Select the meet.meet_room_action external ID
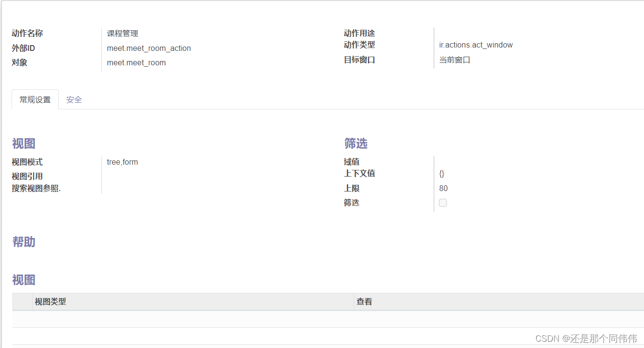Screen dimensions: 644x348 [149, 48]
